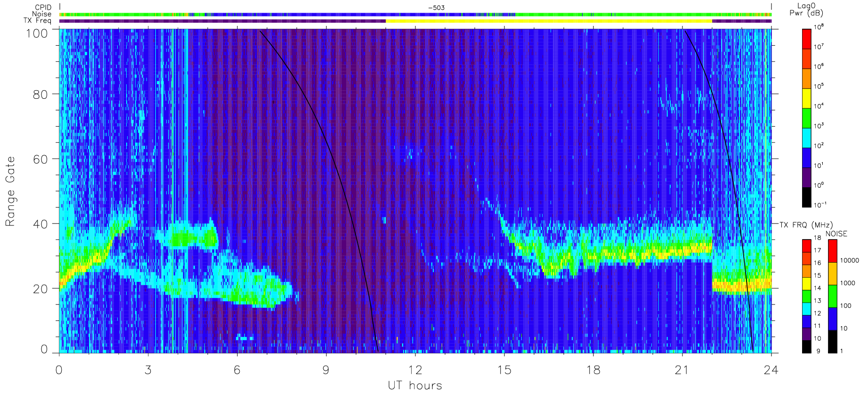The image size is (868, 400).
Task: Select the 1000 label on the NOISE scale
Action: 848,283
